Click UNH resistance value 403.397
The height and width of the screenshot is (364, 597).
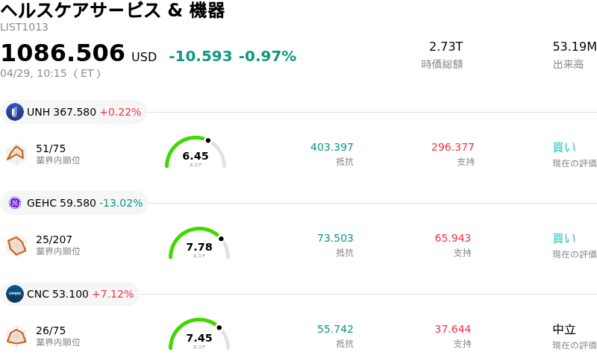click(332, 147)
